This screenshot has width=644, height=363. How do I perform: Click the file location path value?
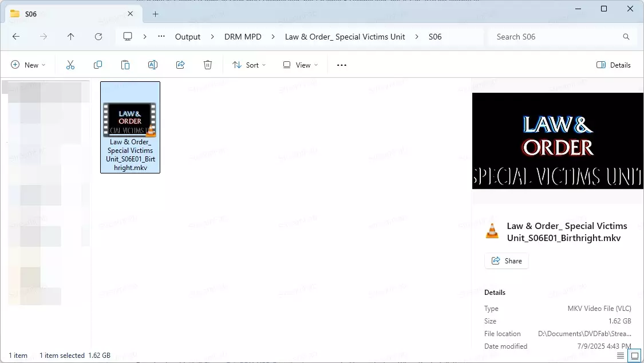584,333
